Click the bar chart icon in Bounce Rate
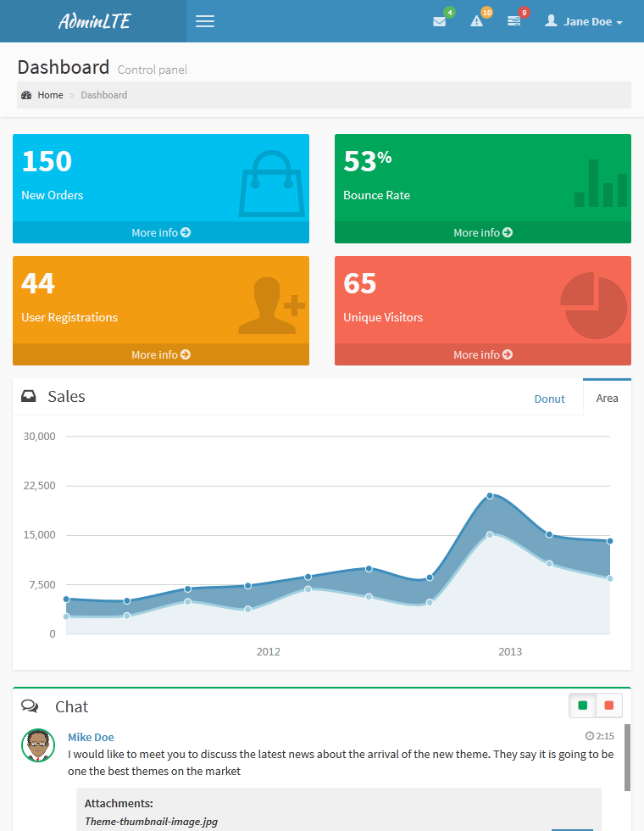 (x=601, y=183)
